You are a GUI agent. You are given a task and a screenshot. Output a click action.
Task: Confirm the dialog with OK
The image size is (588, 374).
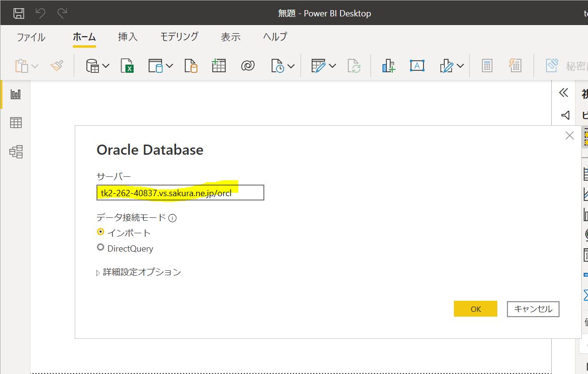click(475, 309)
